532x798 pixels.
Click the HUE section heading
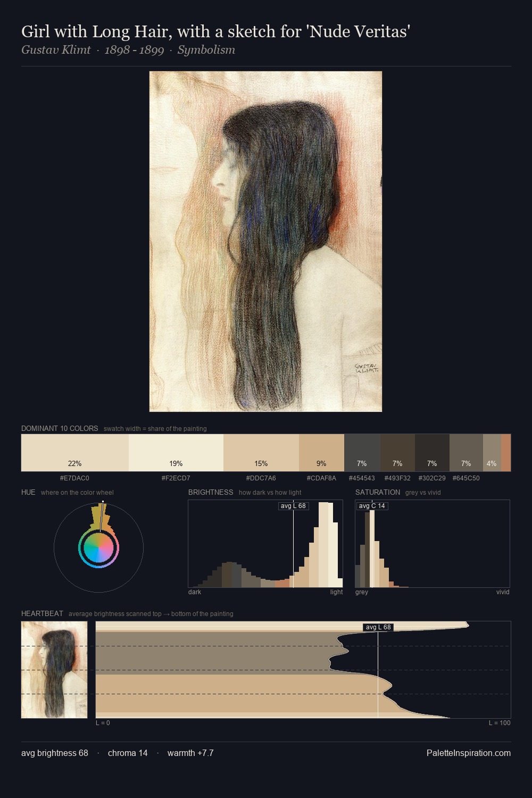[x=28, y=492]
